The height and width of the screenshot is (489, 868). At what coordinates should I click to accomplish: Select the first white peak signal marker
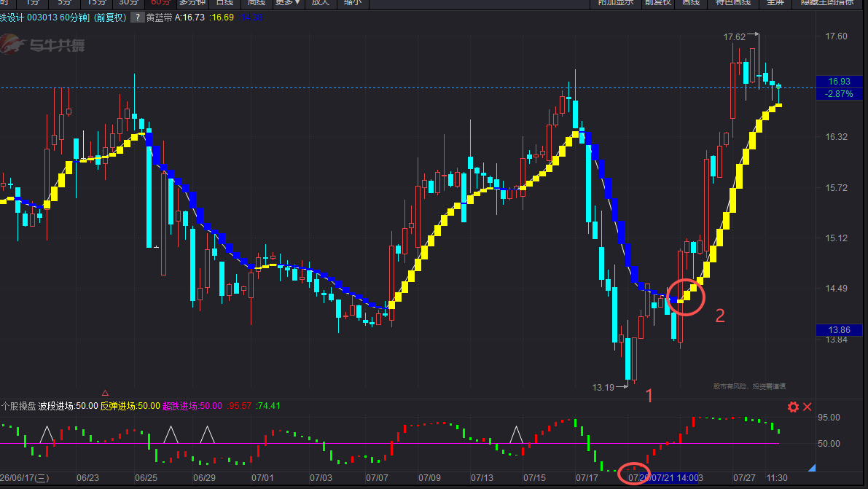[x=47, y=435]
